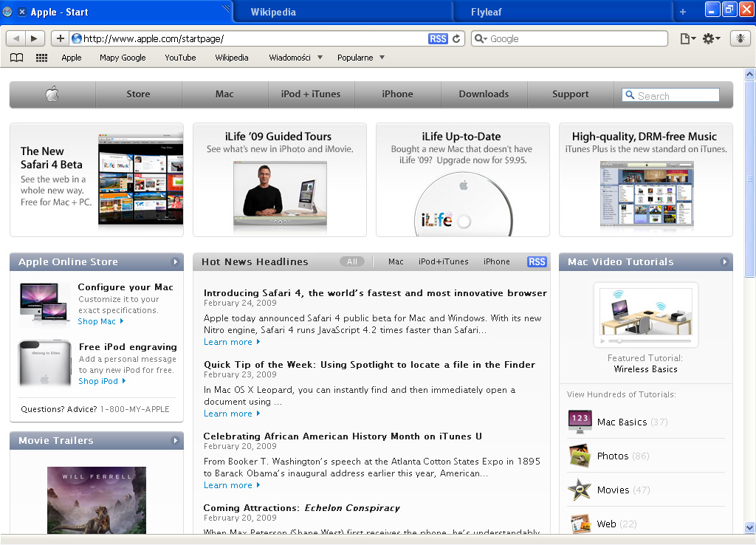The width and height of the screenshot is (756, 545).
Task: Filter headlines by iPhone
Action: (496, 261)
